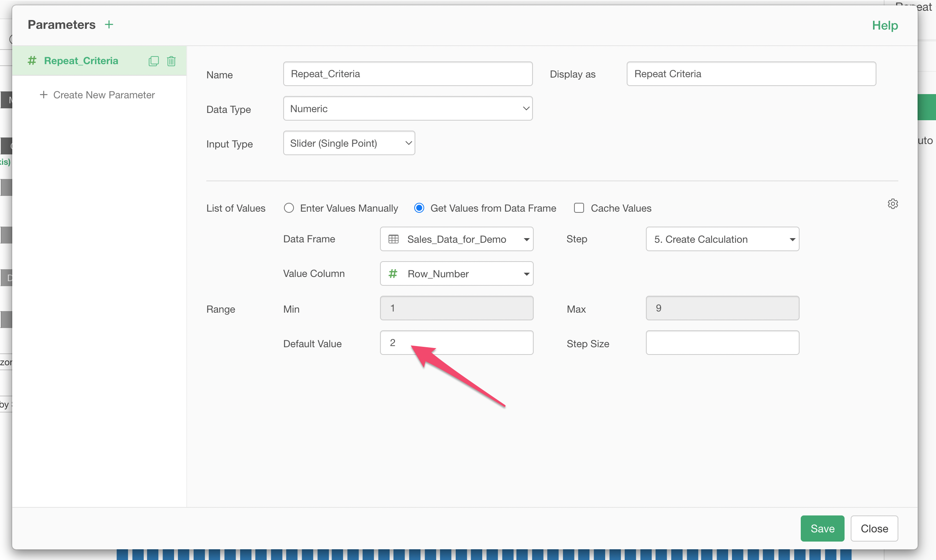Click the green numeric hash icon beside Repeat_Criteria
The height and width of the screenshot is (560, 936).
click(32, 60)
